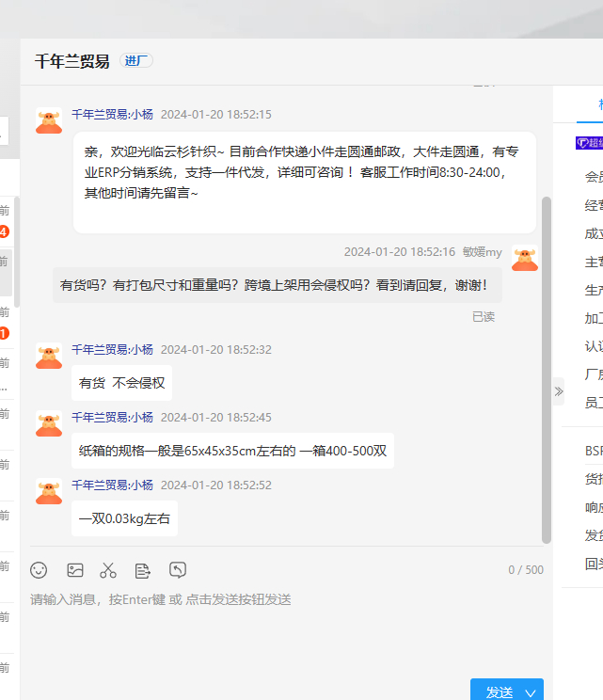Viewport: 603px width, 700px height.
Task: Click the 进厂 tag next to shop name
Action: 136,61
